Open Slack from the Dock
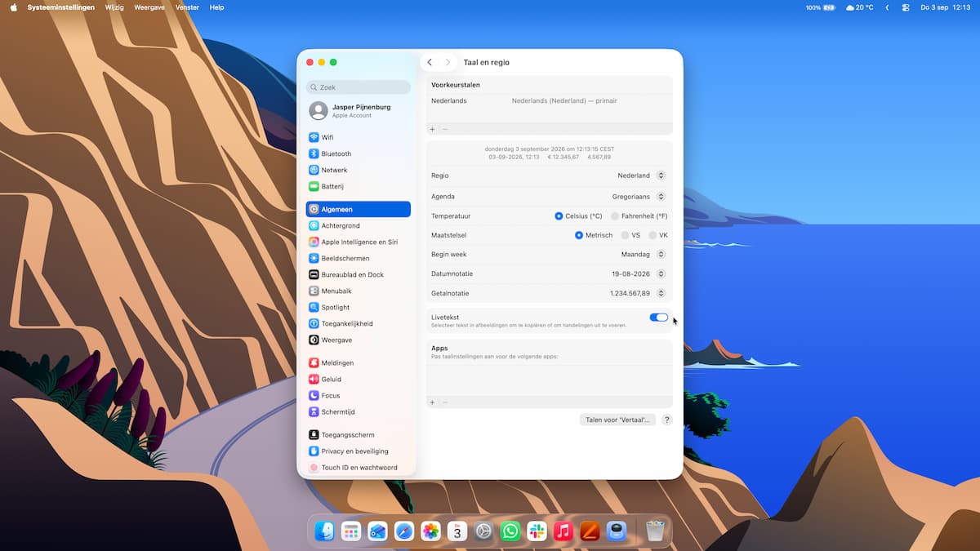The width and height of the screenshot is (980, 551). [537, 531]
